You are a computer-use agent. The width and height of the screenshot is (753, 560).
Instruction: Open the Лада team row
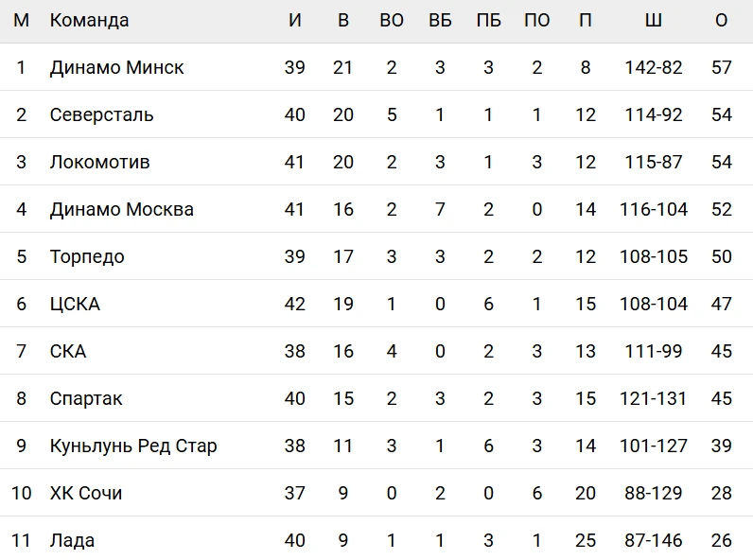tap(72, 541)
